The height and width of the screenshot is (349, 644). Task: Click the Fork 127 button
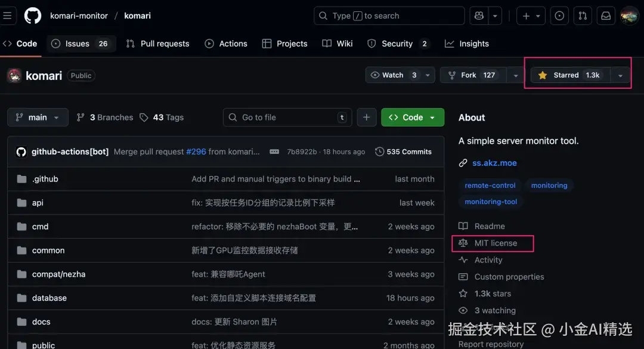(x=473, y=75)
